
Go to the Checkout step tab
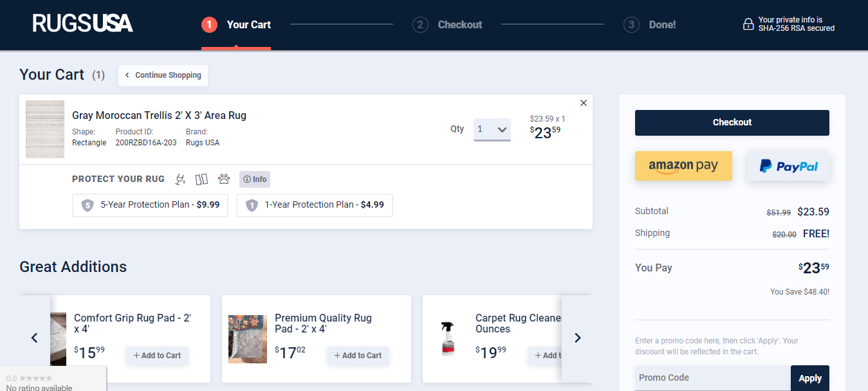tap(448, 25)
